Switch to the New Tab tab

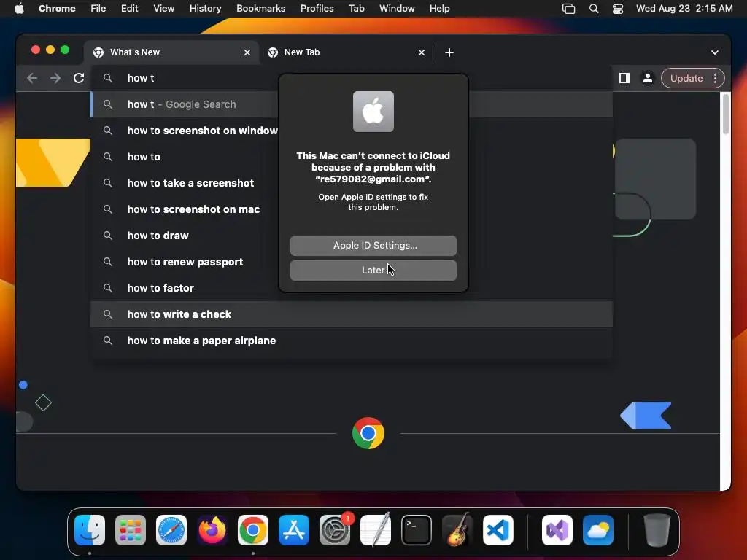tap(346, 52)
